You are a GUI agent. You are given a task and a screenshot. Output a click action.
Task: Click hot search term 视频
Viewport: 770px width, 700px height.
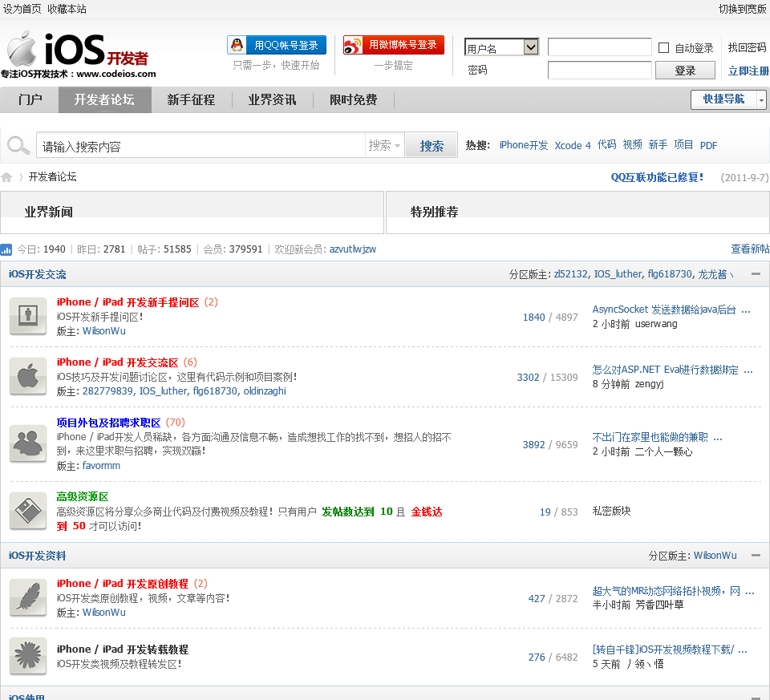tap(633, 145)
